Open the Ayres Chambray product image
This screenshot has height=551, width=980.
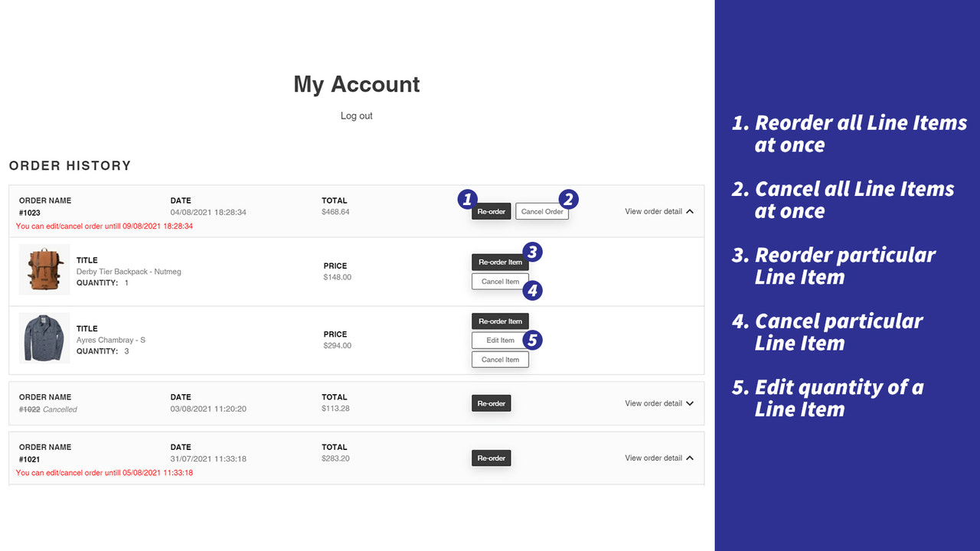[44, 338]
